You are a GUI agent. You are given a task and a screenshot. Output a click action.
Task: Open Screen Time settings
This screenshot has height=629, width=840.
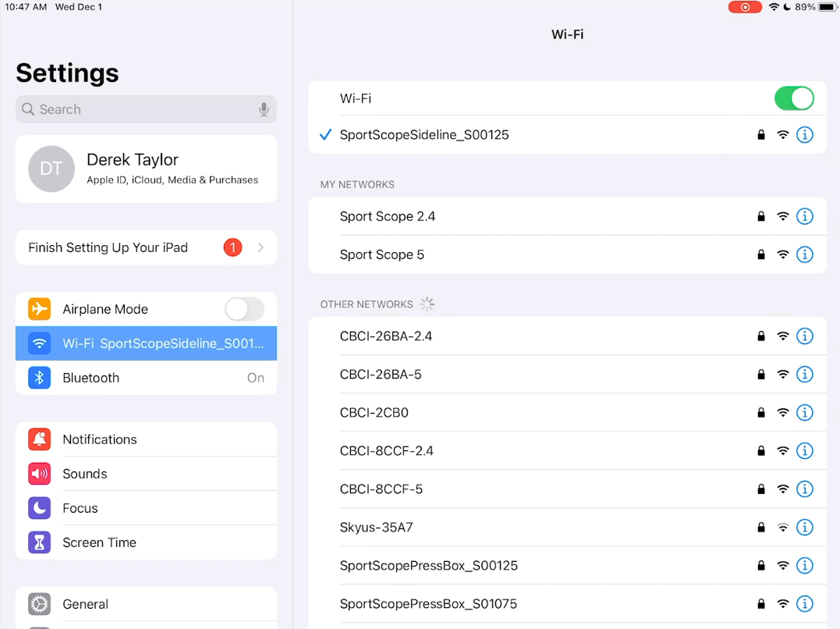(147, 542)
